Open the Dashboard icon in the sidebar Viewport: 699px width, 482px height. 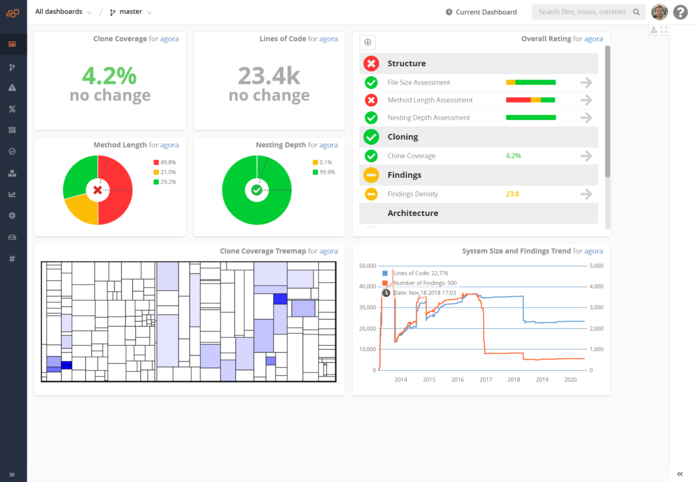[x=12, y=44]
